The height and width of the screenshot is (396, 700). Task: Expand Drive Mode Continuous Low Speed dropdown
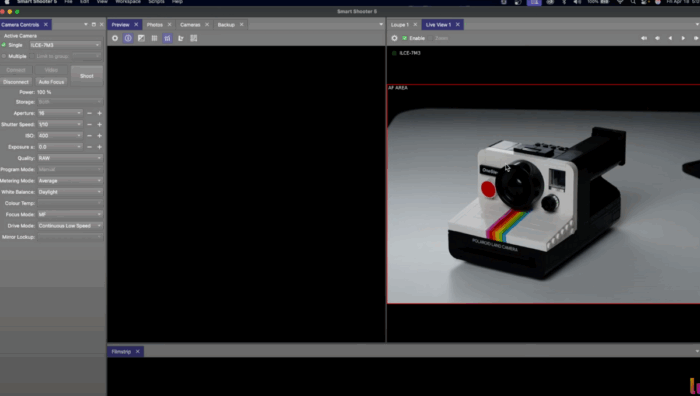tap(70, 226)
